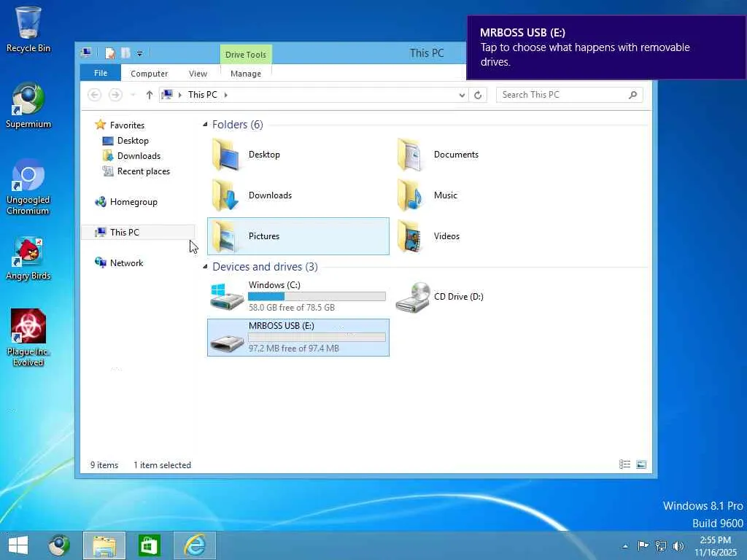The height and width of the screenshot is (560, 747).
Task: Select the MRBOSS USB (E:) drive
Action: tap(298, 337)
